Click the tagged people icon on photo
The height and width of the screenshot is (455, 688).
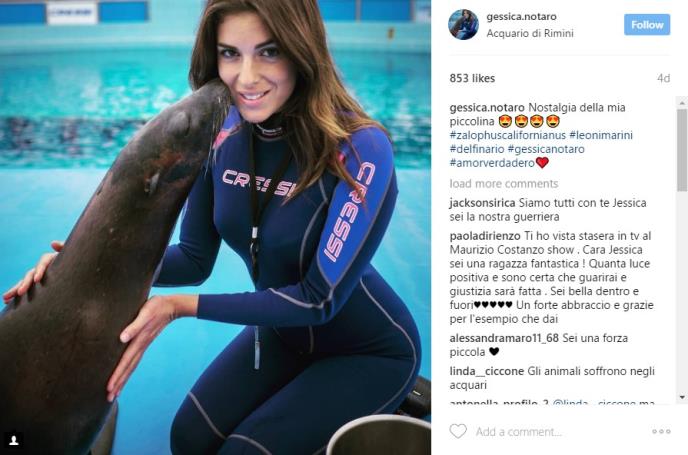[x=14, y=440]
